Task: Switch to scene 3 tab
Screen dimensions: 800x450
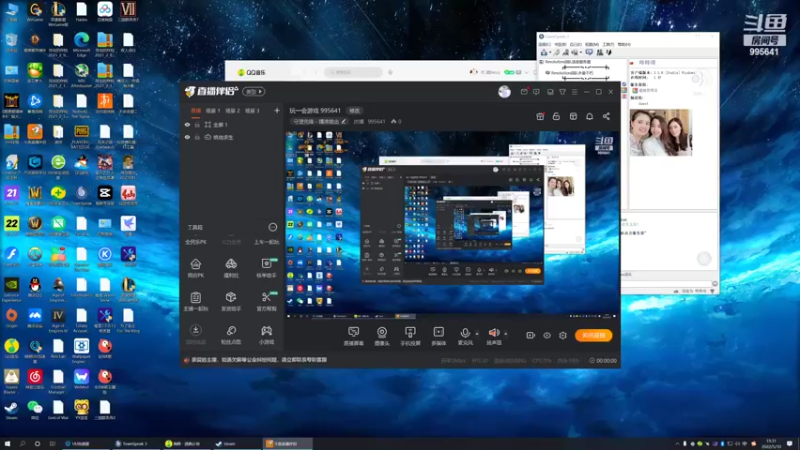Action: [252, 111]
